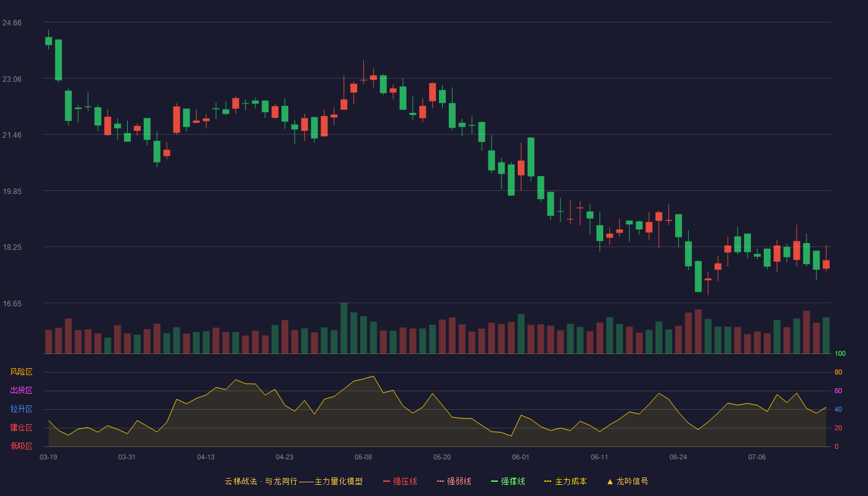The image size is (868, 496).
Task: Click the 03-19 date axis label
Action: click(x=48, y=457)
